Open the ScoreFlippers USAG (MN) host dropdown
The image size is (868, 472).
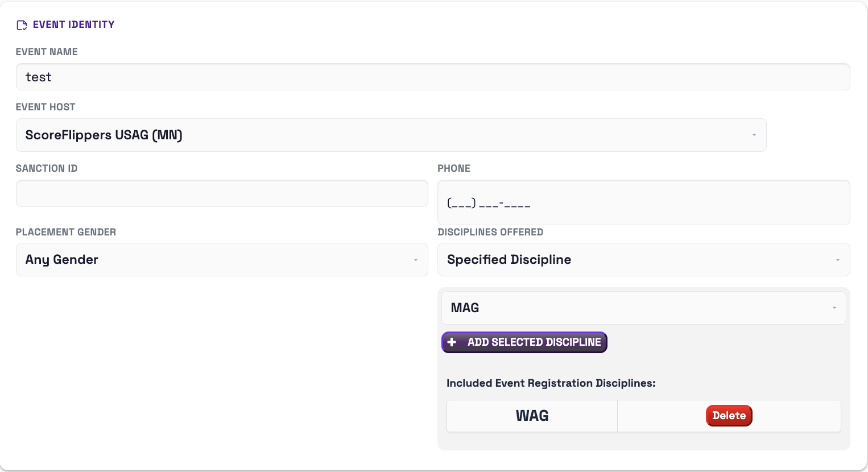[x=391, y=135]
